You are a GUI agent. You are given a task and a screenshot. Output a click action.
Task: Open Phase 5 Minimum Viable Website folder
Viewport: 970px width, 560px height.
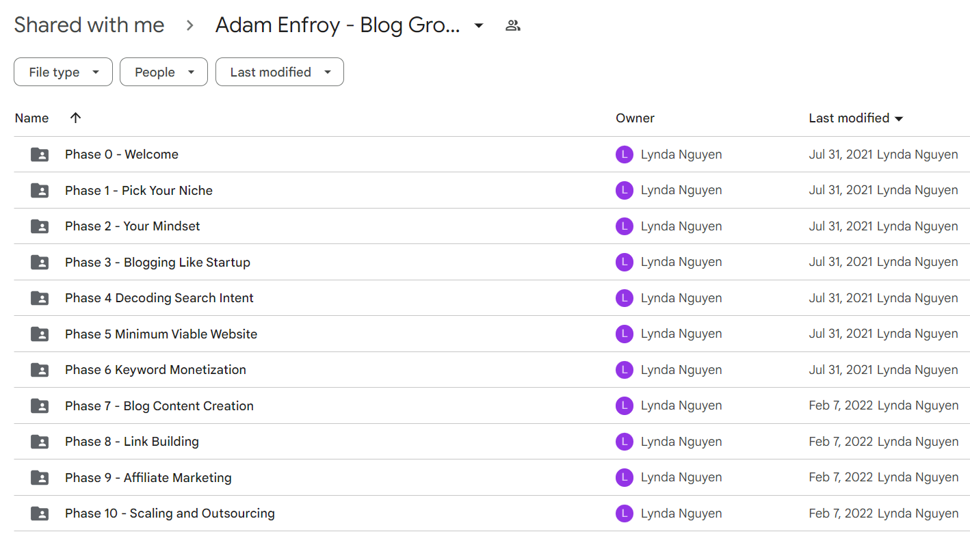click(492, 334)
